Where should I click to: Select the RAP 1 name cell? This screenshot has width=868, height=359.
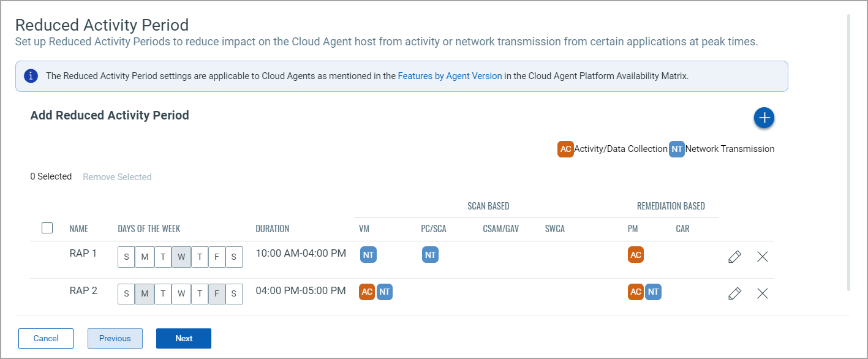click(x=83, y=253)
